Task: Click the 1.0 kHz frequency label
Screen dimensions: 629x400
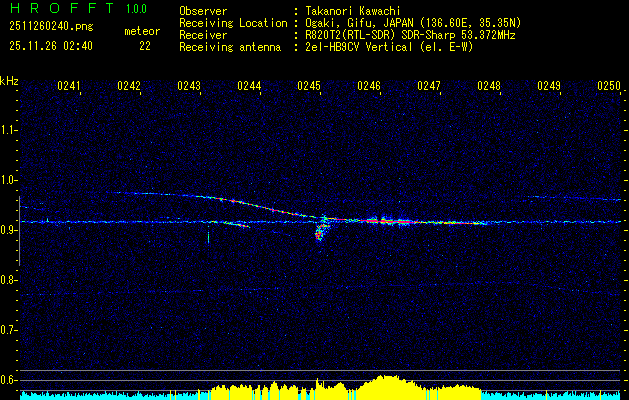Action: pos(9,180)
